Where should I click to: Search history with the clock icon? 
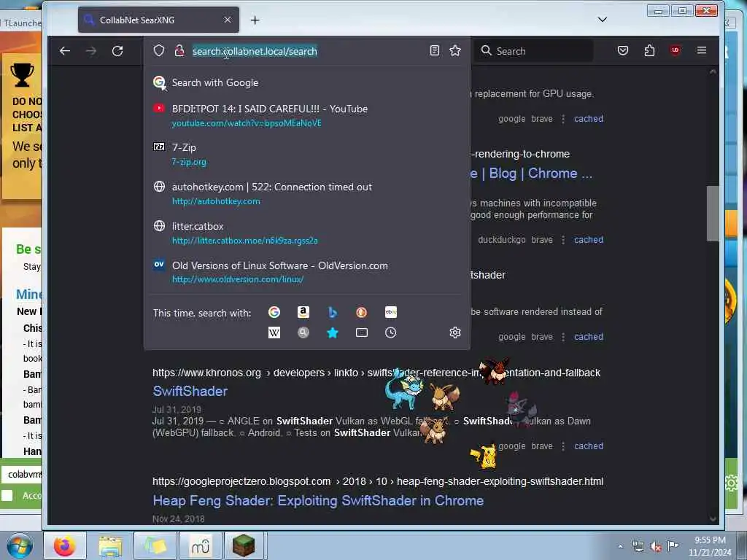(391, 332)
